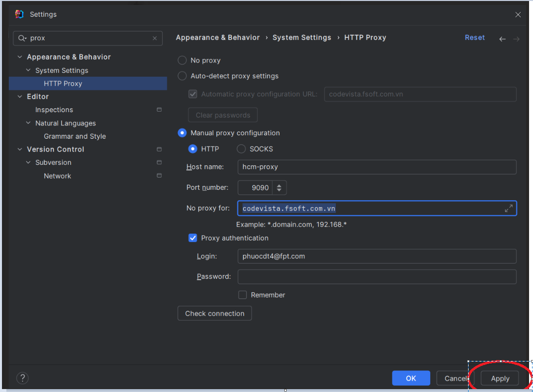Click the project-level icon beside Inspections
This screenshot has width=533, height=392.
(x=159, y=110)
